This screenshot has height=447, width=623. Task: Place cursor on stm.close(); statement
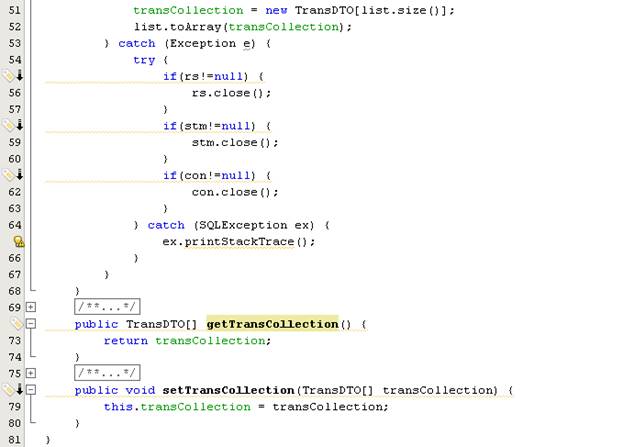coord(235,142)
